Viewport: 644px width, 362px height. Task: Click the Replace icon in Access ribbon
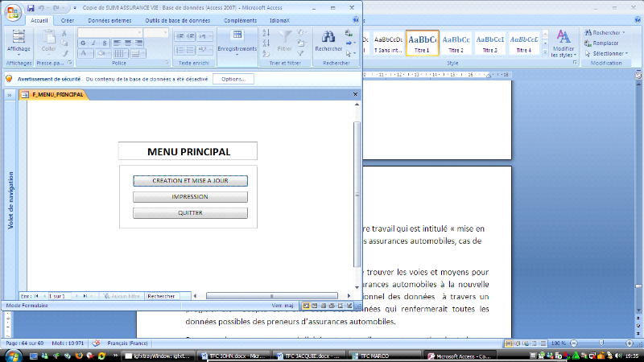[349, 33]
